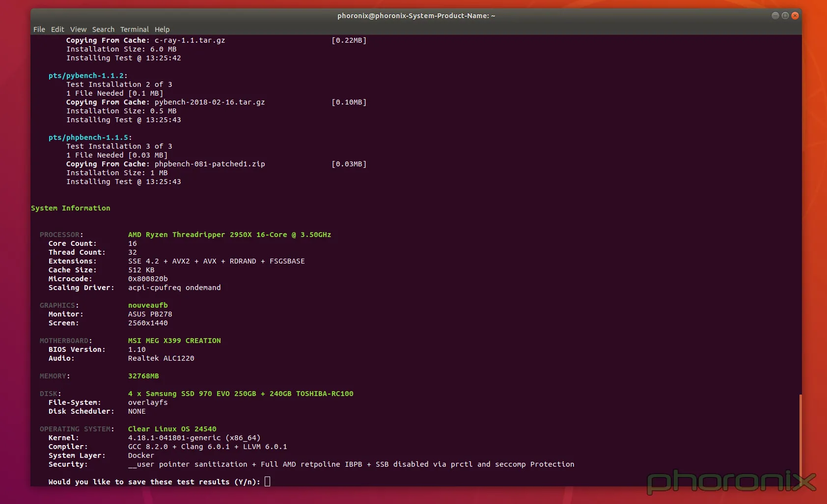
Task: Click the 2560x1440 screen resolution
Action: tap(148, 323)
